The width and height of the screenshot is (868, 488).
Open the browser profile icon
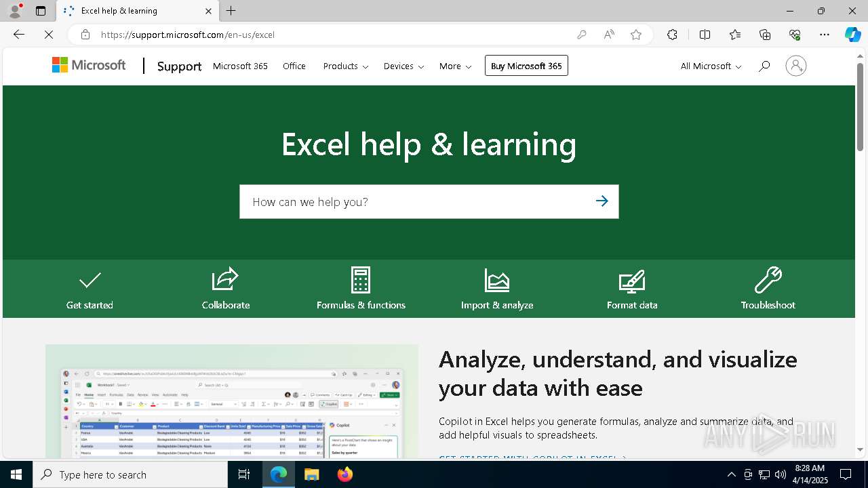click(14, 11)
